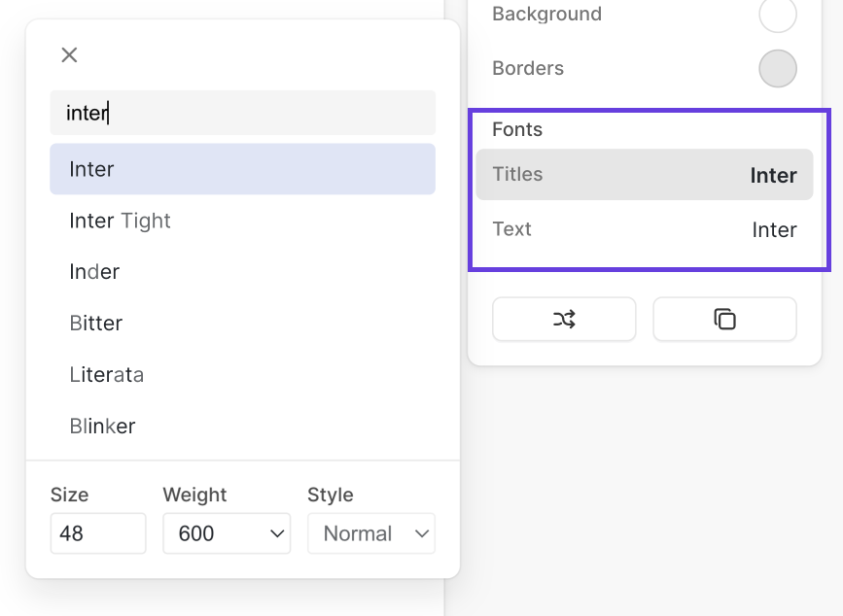Image resolution: width=843 pixels, height=616 pixels.
Task: Select the Text font row
Action: [645, 229]
